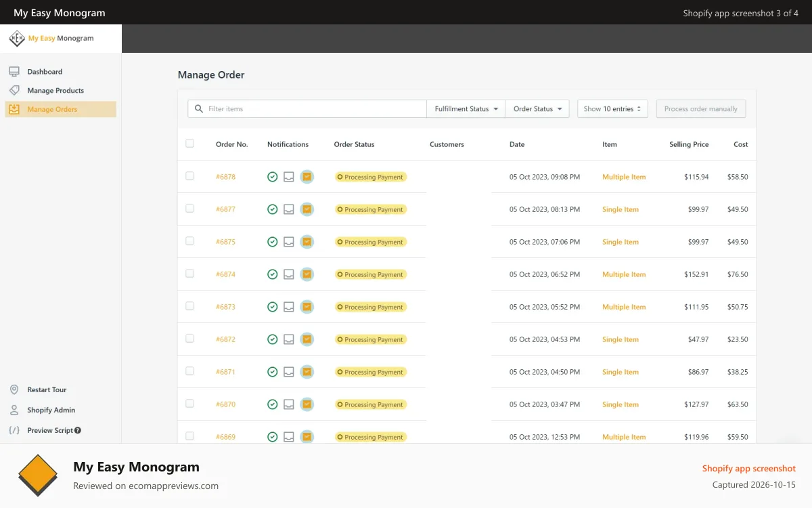
Task: Open Single Item link for order #6877
Action: [x=621, y=209]
